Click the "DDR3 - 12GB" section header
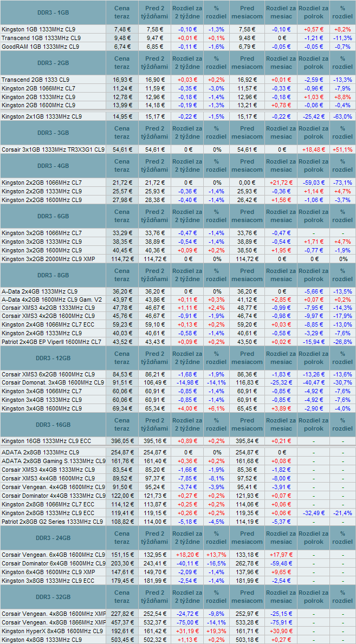The image size is (356, 644). click(x=53, y=357)
